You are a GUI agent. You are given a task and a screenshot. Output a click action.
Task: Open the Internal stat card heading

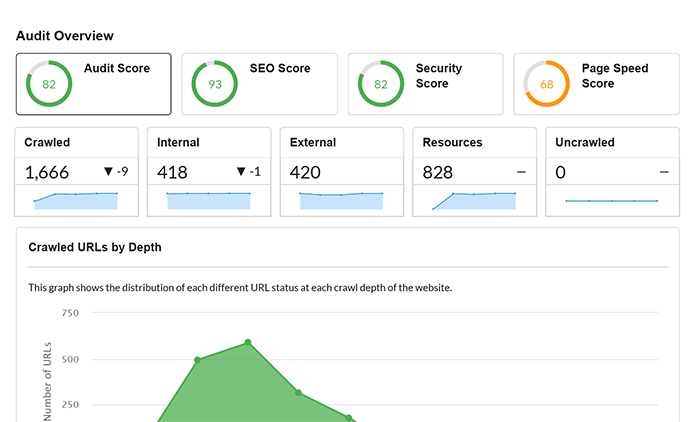pos(178,142)
